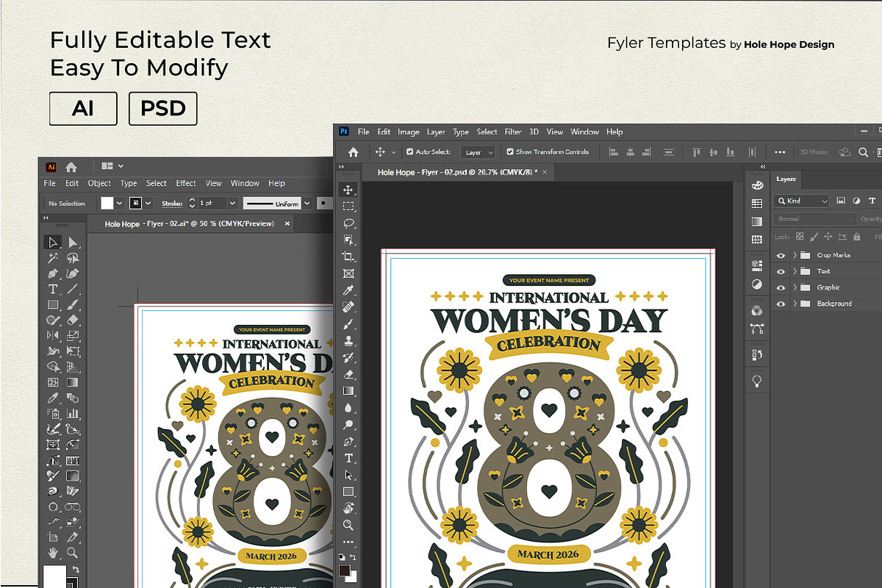Select the Move tool in Photoshop toolbar
This screenshot has width=882, height=588.
[x=348, y=190]
